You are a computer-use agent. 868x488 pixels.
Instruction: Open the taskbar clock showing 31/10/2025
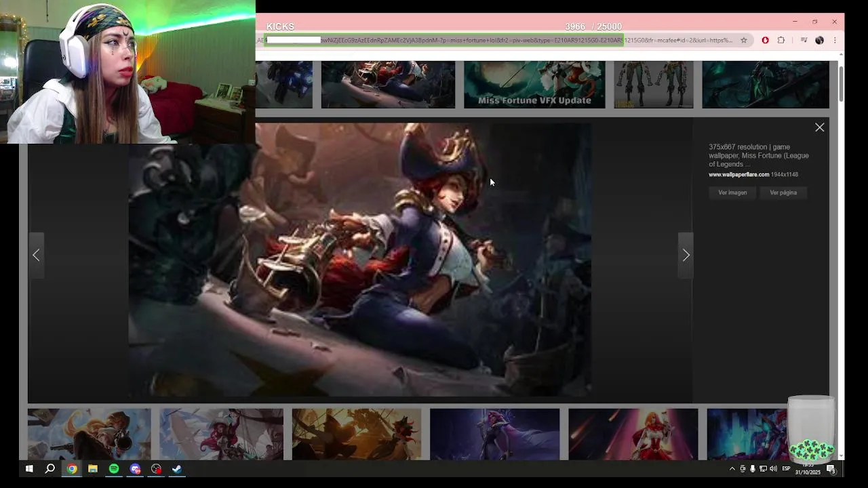click(x=808, y=469)
